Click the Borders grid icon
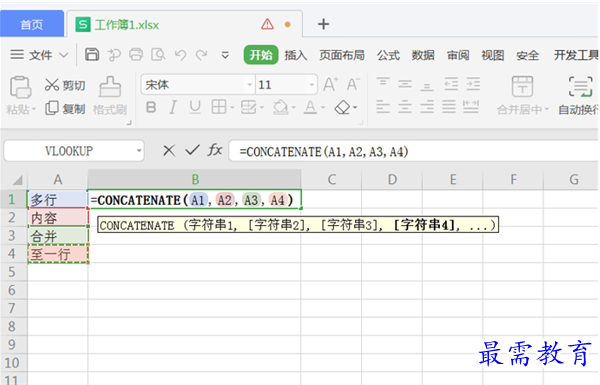The image size is (600, 385). click(x=219, y=107)
